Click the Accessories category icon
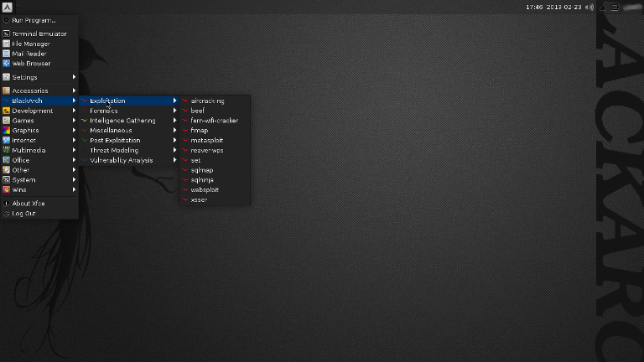 [x=6, y=90]
